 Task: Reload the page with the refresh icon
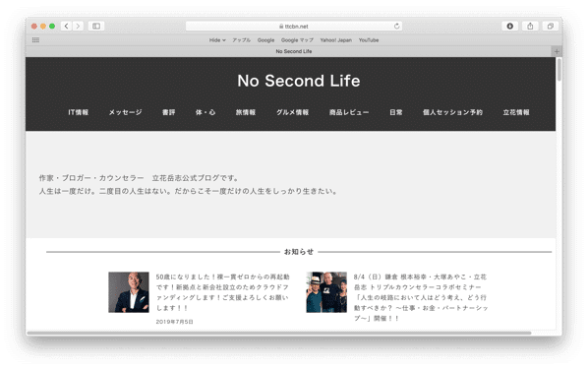click(396, 26)
